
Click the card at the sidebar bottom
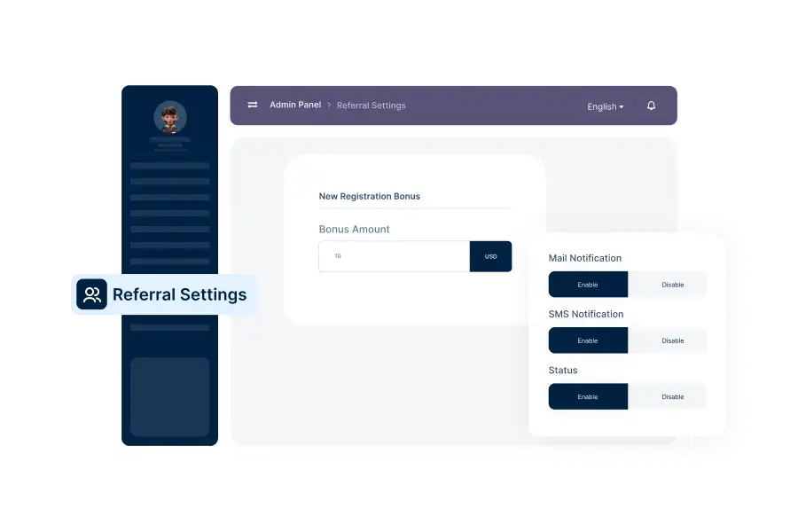pos(169,396)
